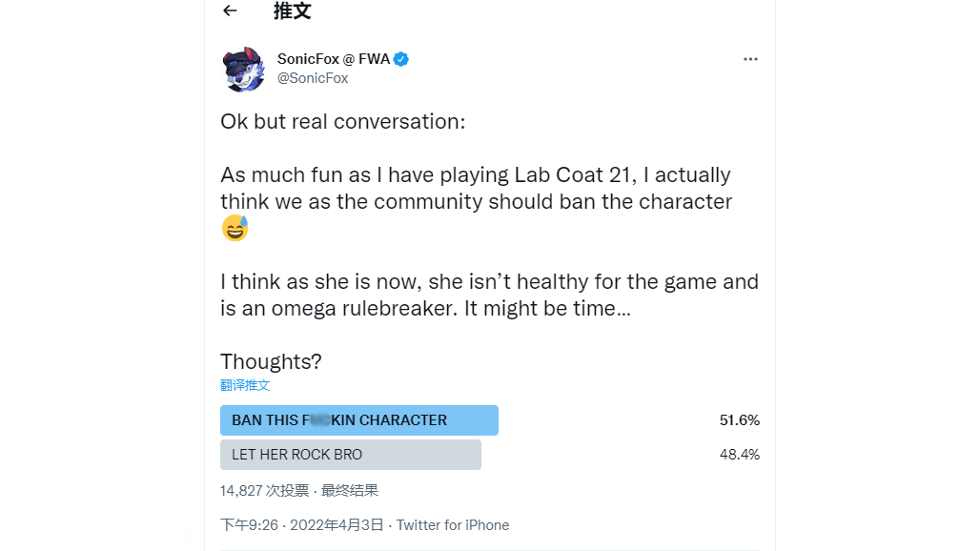The image size is (980, 551).
Task: Click the 翻译推文 translate link
Action: [245, 385]
